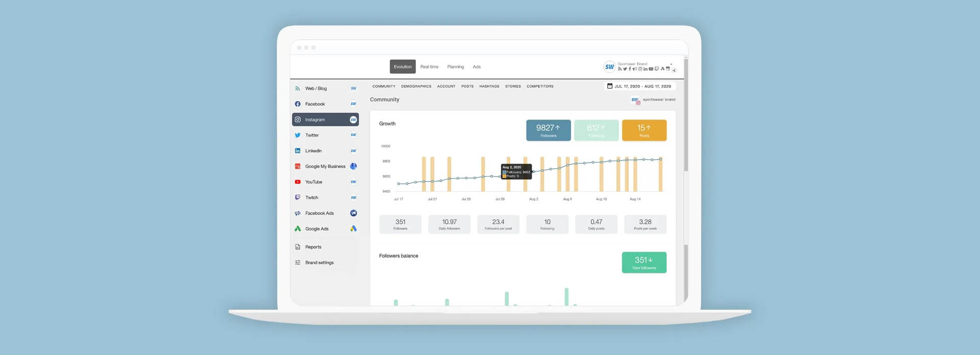Screen dimensions: 980x355
Task: Switch to the Real time tab
Action: (429, 67)
